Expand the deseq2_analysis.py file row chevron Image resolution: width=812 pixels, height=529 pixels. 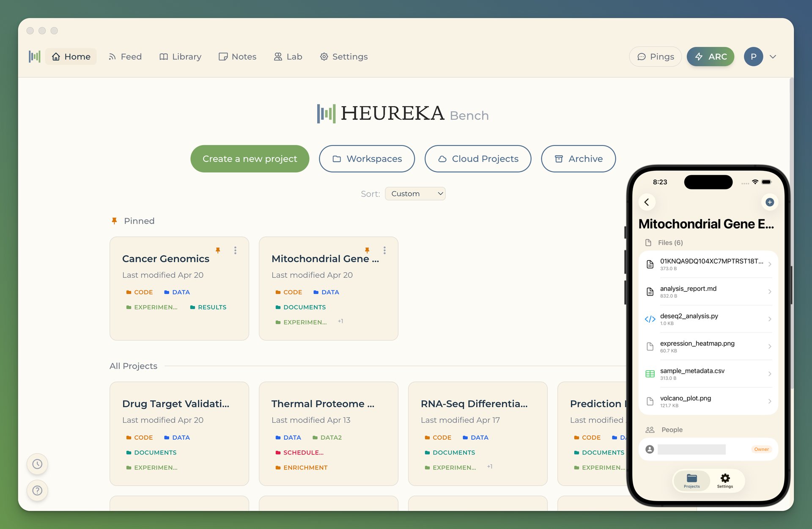tap(770, 319)
